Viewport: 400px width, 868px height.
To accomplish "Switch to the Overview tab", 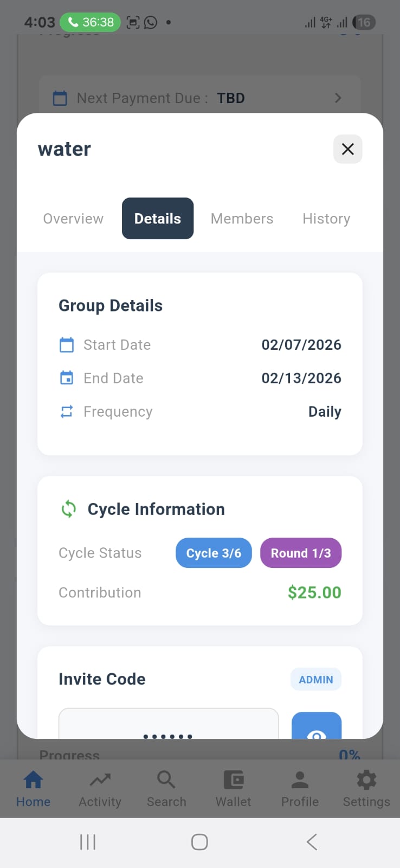I will [73, 219].
